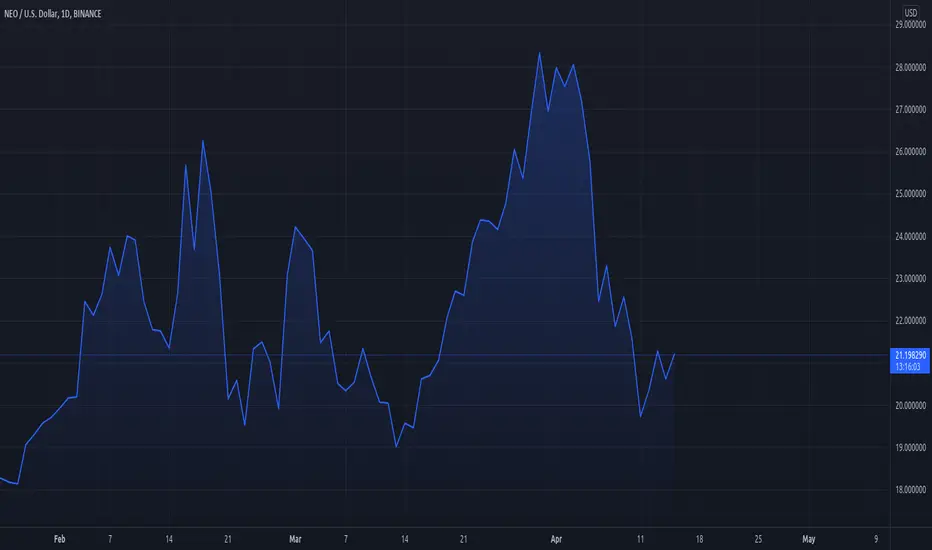Click the chart's highest peak near 28
This screenshot has width=932, height=550.
pyautogui.click(x=539, y=54)
